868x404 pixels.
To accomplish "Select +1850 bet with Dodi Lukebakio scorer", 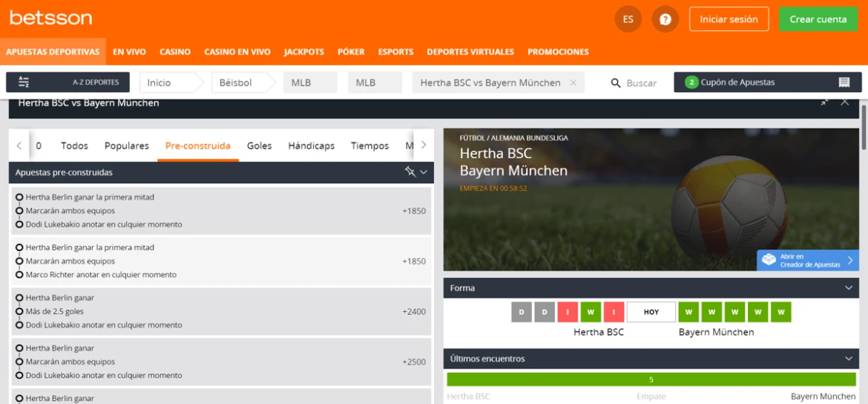I will point(221,211).
